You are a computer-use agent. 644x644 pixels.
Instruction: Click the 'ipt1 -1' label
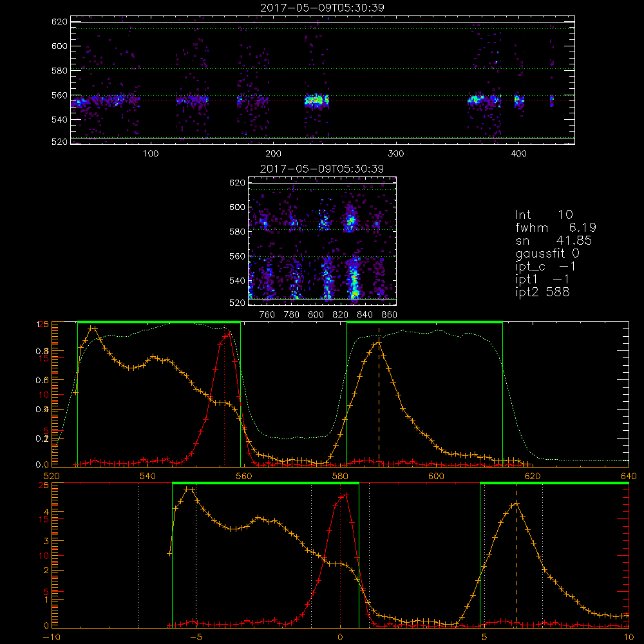pyautogui.click(x=542, y=279)
